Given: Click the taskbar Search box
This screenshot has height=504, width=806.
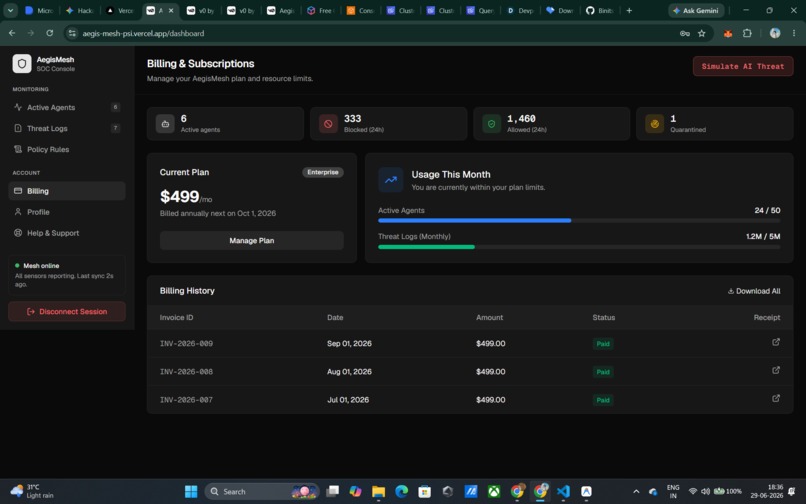Looking at the screenshot, I should [262, 492].
